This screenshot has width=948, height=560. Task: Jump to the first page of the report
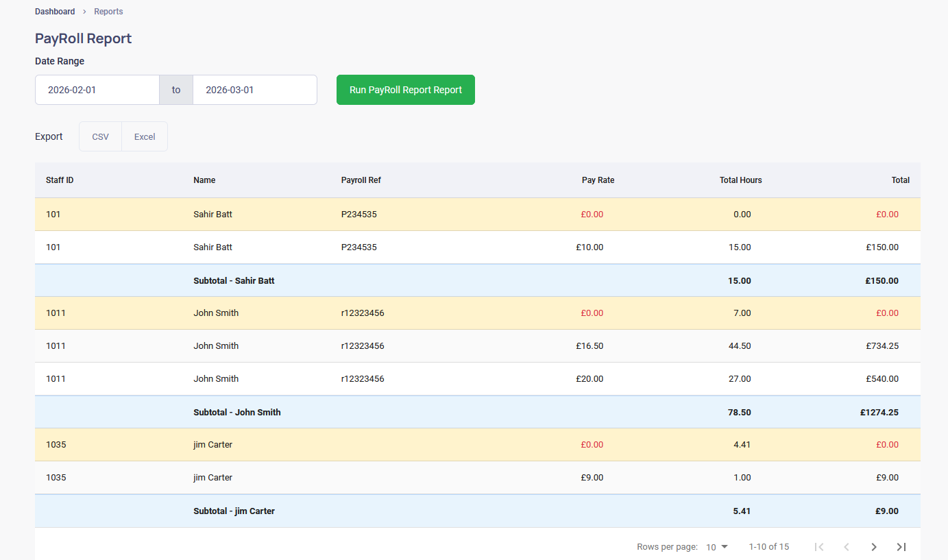coord(819,546)
